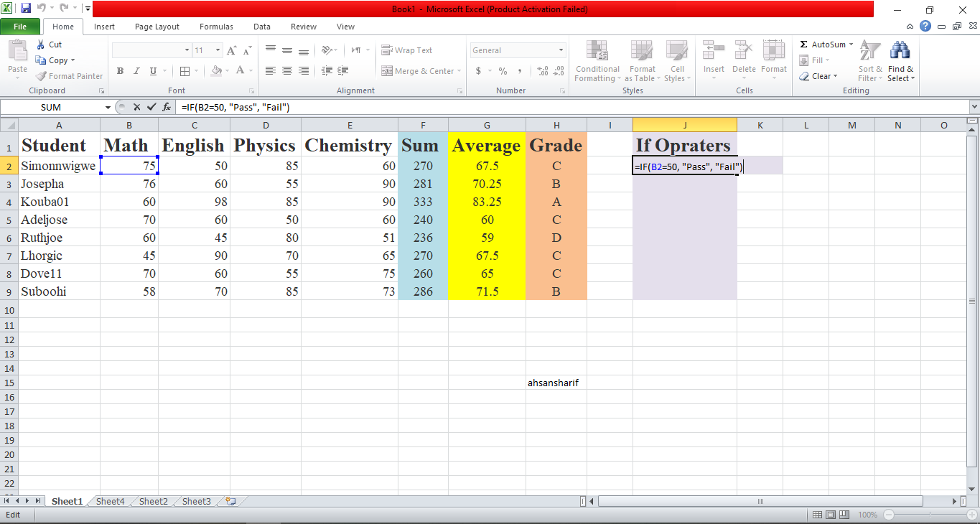Viewport: 980px width, 524px height.
Task: Cancel formula entry with the X button
Action: tap(136, 107)
